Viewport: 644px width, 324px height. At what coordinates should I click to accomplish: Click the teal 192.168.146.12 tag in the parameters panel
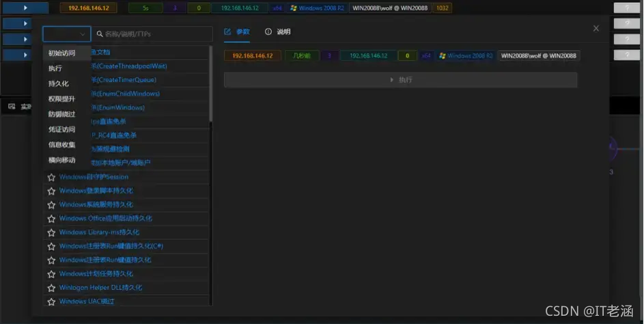(x=368, y=55)
